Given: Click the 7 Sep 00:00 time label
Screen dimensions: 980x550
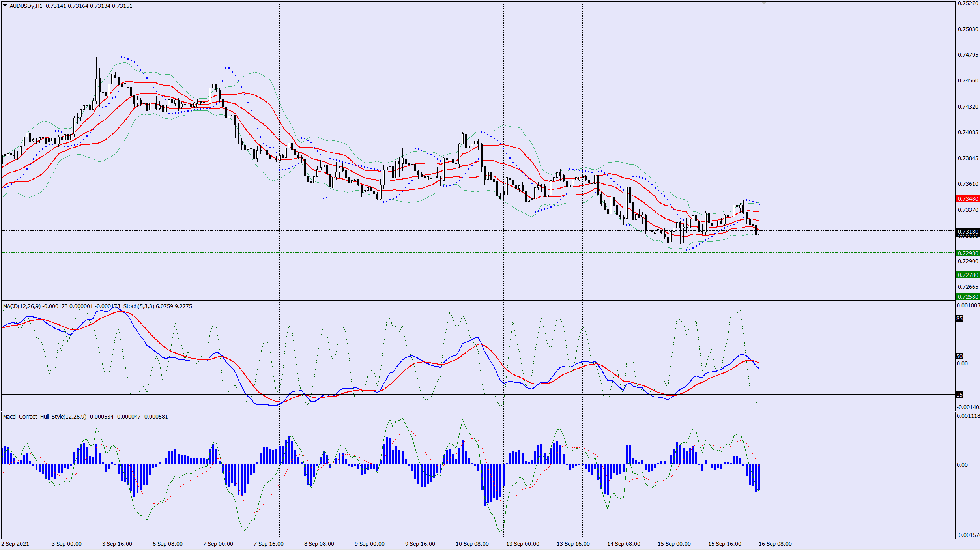Looking at the screenshot, I should tap(218, 544).
